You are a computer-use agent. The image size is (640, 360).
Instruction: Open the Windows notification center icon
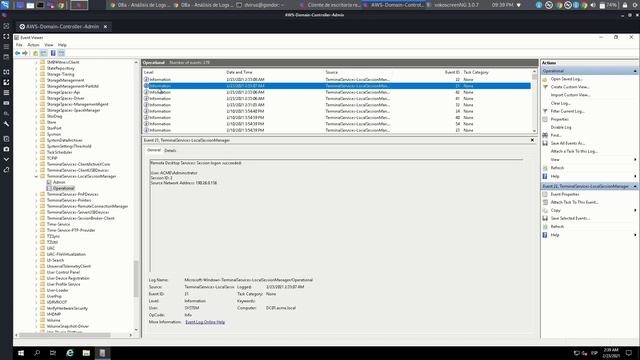coord(629,353)
